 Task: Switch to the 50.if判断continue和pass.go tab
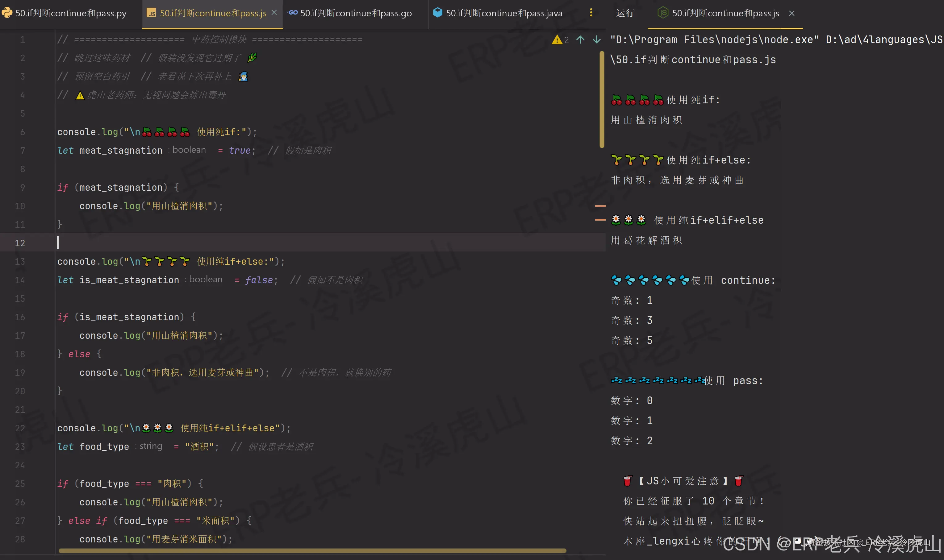[x=356, y=13]
